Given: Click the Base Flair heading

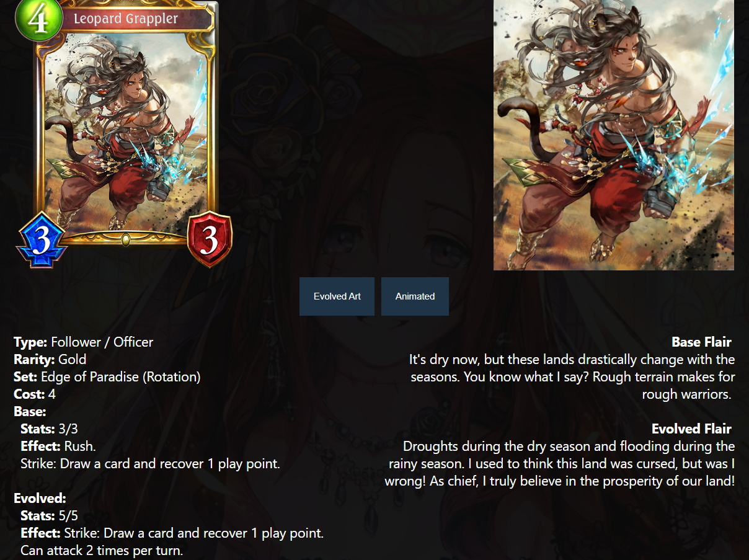Looking at the screenshot, I should click(x=701, y=342).
